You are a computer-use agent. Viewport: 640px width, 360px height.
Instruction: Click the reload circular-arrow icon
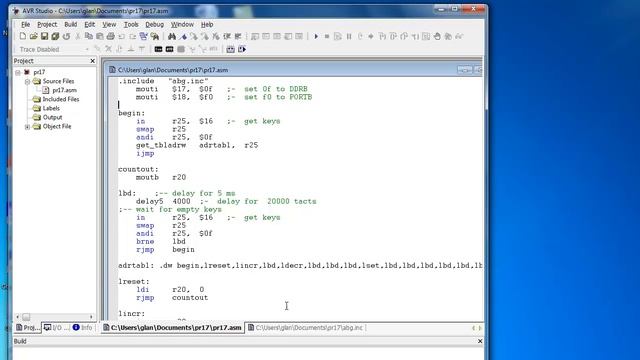(x=66, y=36)
